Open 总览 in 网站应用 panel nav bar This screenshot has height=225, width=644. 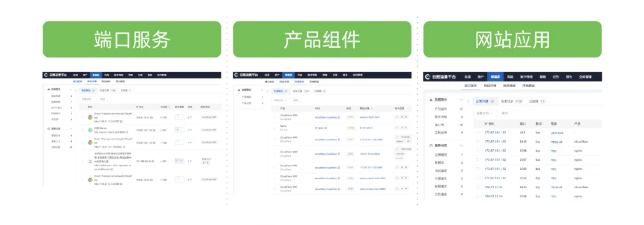[467, 77]
